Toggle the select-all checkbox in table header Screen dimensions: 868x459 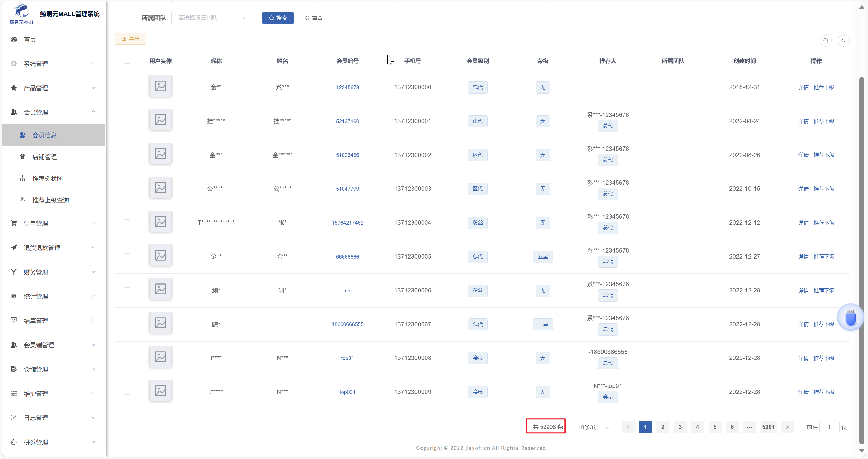(127, 61)
